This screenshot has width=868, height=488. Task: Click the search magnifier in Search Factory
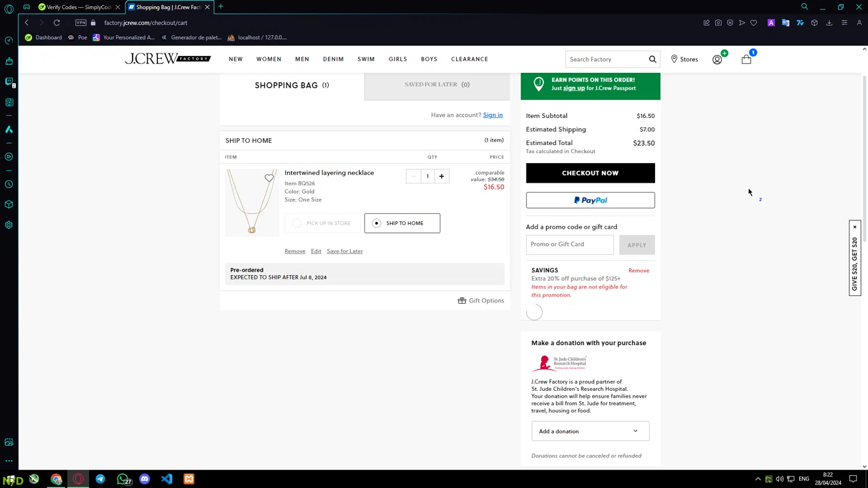pyautogui.click(x=652, y=59)
